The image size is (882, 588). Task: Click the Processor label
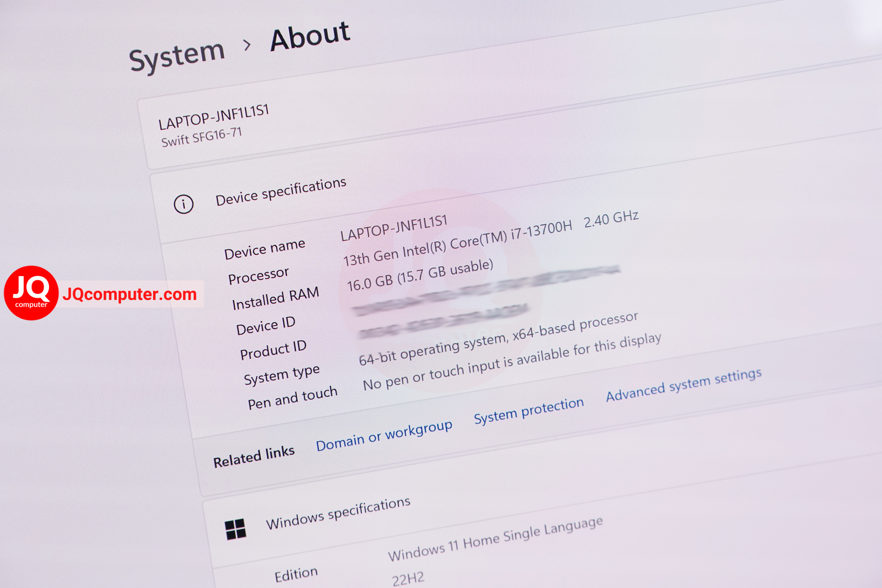click(258, 276)
